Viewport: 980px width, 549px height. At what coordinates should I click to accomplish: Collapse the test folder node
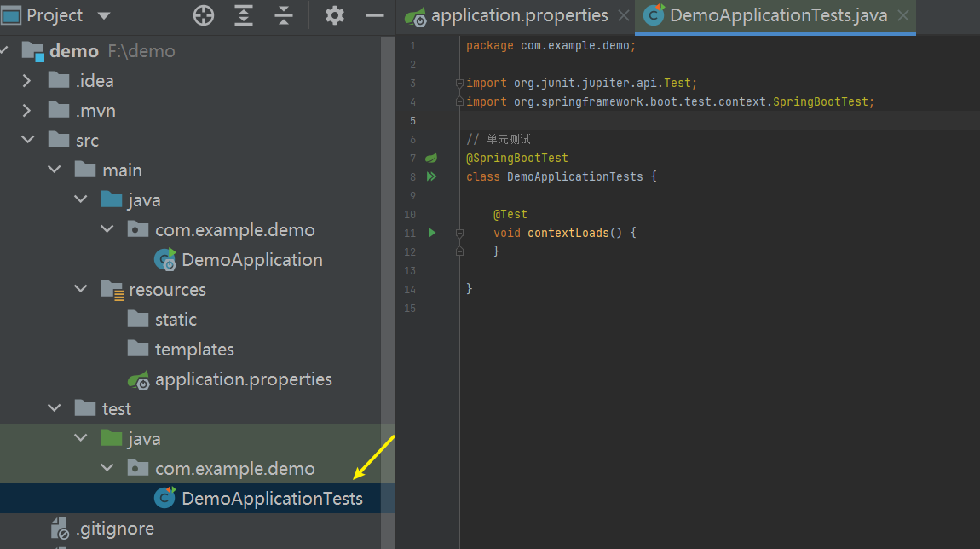point(54,409)
